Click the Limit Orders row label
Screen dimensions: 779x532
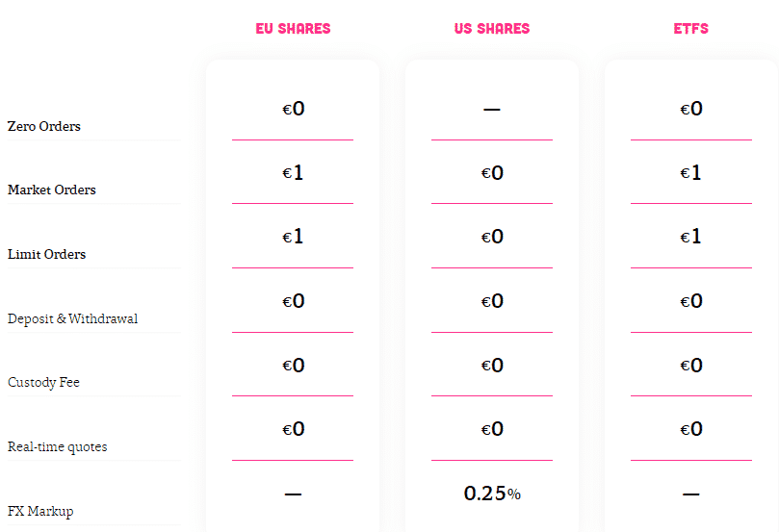tap(46, 255)
